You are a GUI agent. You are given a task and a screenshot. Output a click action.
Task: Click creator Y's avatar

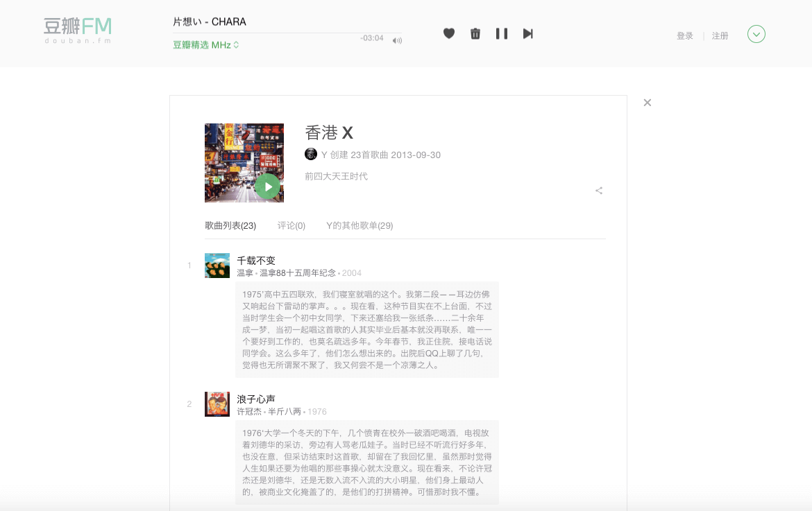[x=310, y=154]
